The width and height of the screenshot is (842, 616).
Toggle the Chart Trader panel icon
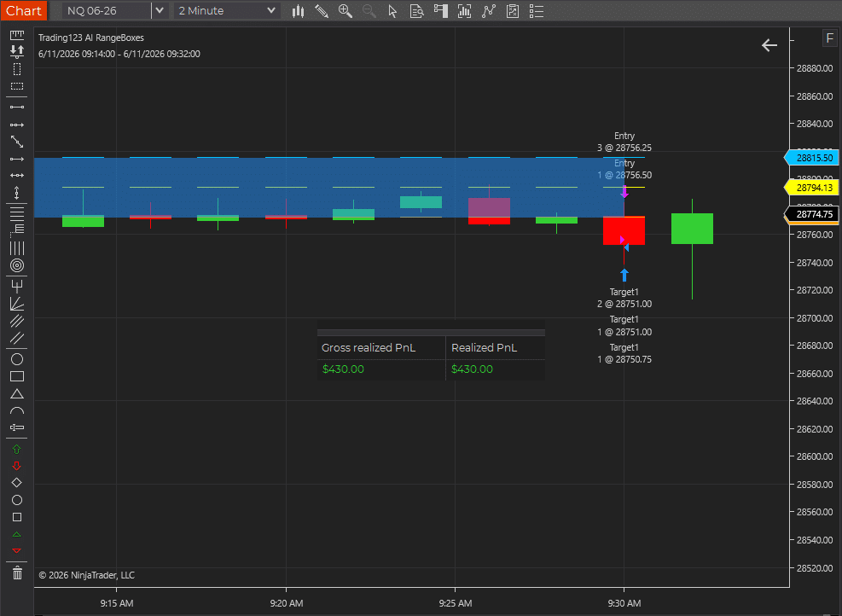441,11
